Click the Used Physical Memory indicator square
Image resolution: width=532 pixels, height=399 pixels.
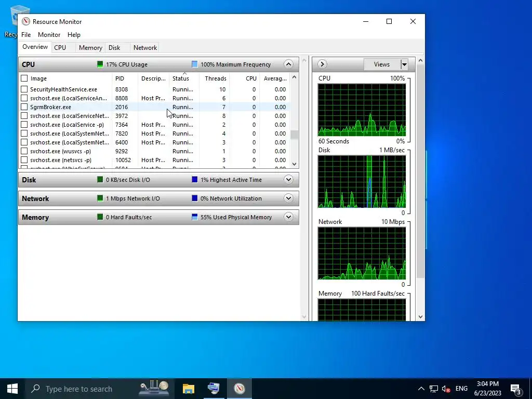point(194,217)
